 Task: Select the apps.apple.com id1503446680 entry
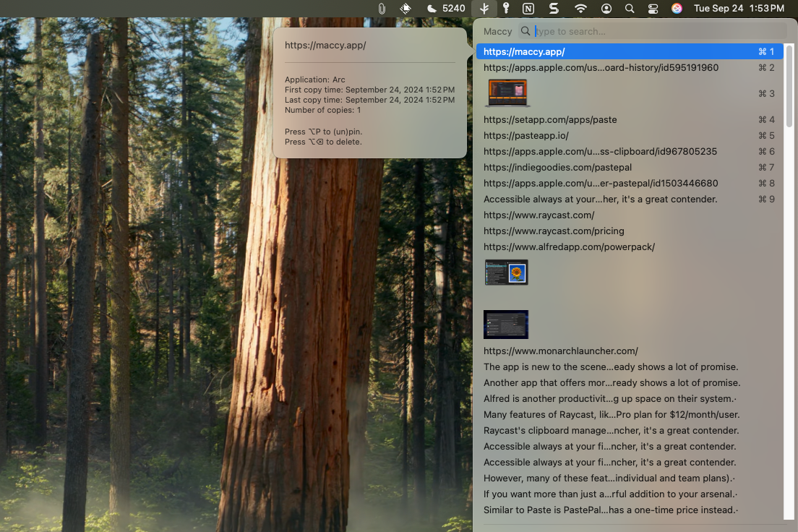tap(630, 183)
